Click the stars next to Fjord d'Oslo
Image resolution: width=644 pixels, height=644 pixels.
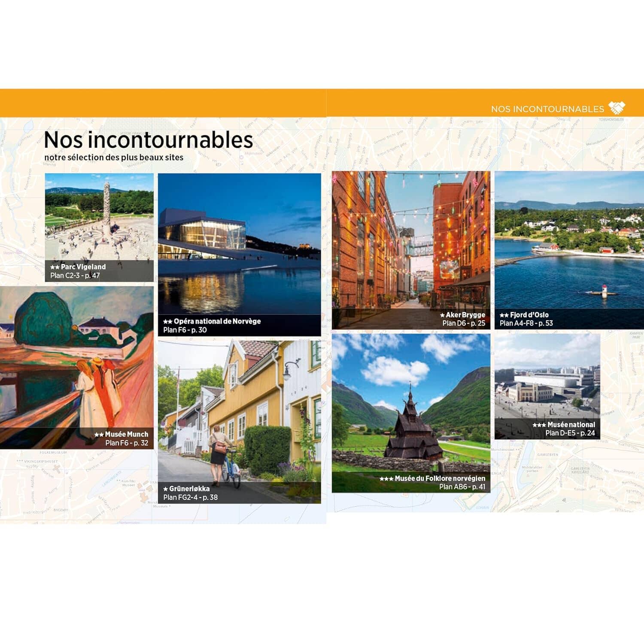click(504, 315)
